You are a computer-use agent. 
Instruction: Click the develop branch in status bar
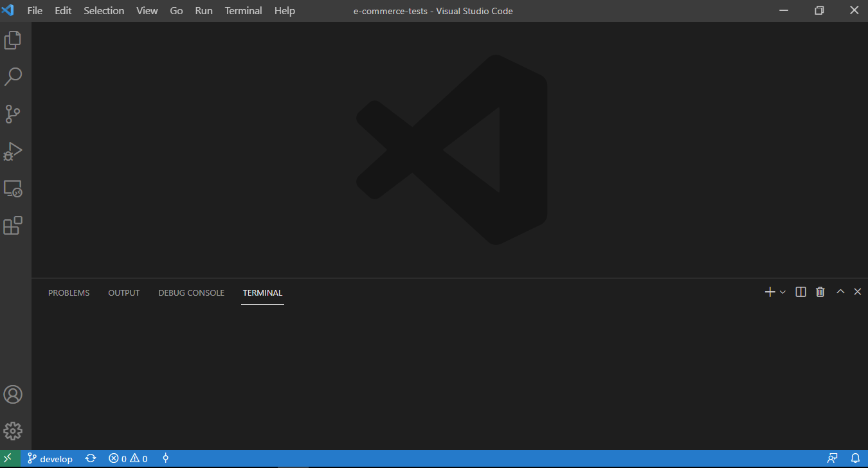click(x=50, y=459)
